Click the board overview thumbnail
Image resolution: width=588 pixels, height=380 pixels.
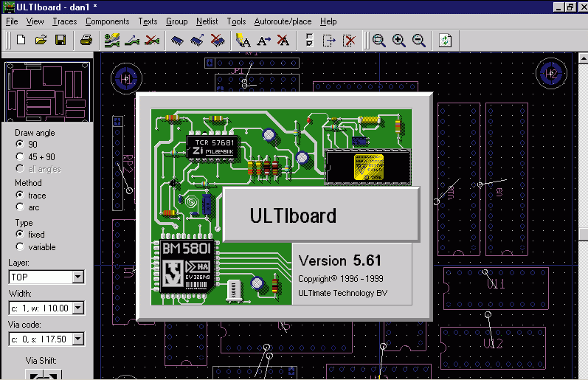[x=47, y=91]
